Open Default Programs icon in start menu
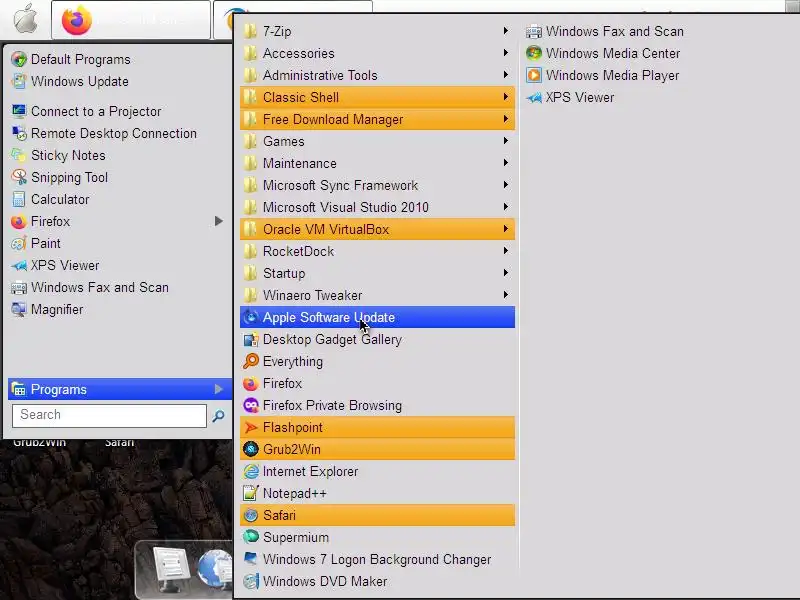800x600 pixels. pyautogui.click(x=19, y=59)
